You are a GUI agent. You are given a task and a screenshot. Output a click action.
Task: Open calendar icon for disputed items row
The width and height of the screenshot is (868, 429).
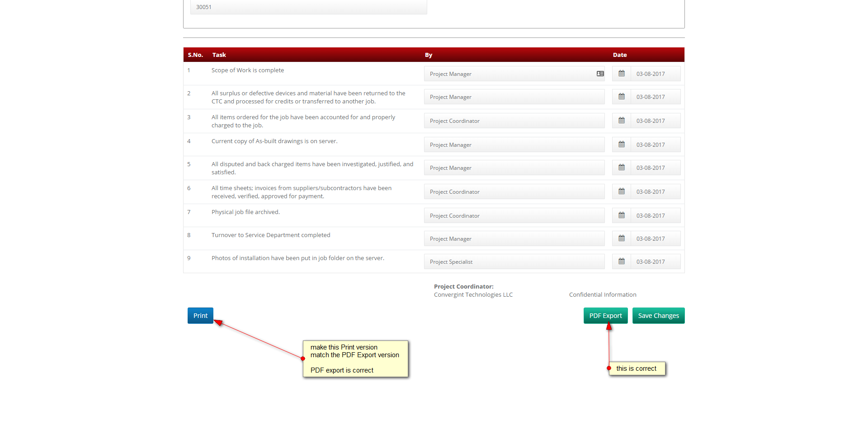click(x=622, y=168)
